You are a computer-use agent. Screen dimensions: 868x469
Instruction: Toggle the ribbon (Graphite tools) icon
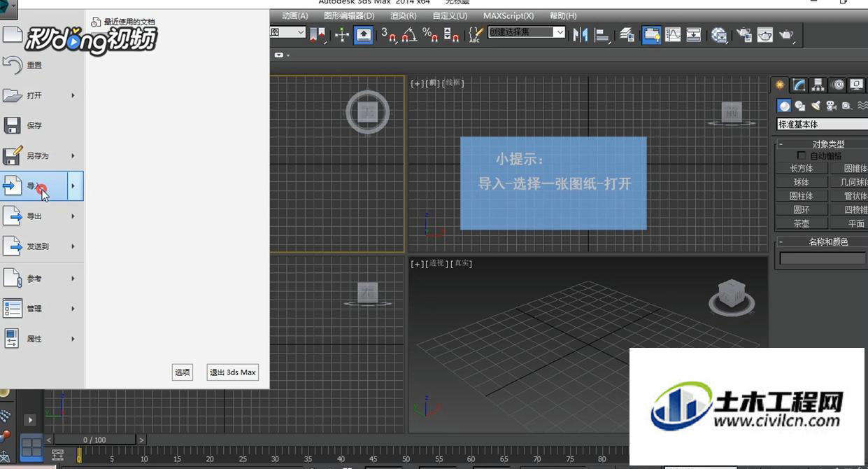point(652,35)
